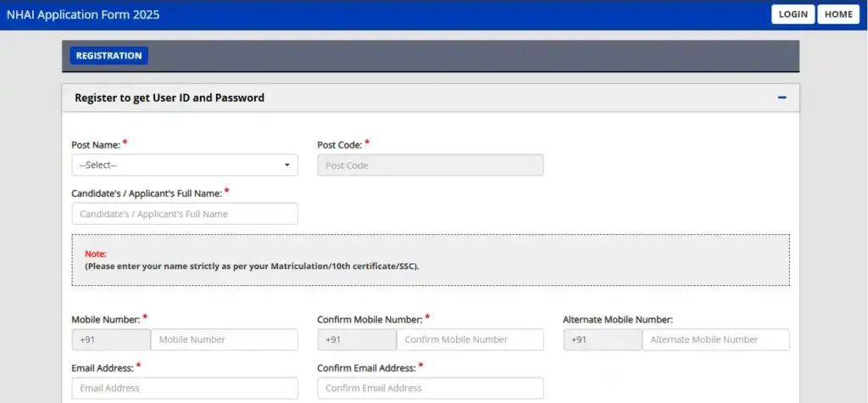Click the NHAI Application Form 2025 title
The width and height of the screenshot is (868, 403).
(83, 14)
